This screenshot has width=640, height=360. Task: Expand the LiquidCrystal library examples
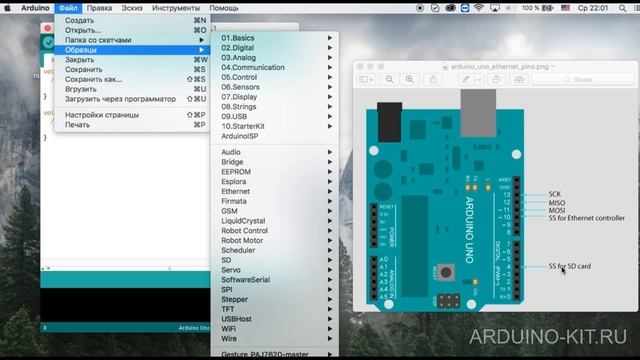point(275,220)
